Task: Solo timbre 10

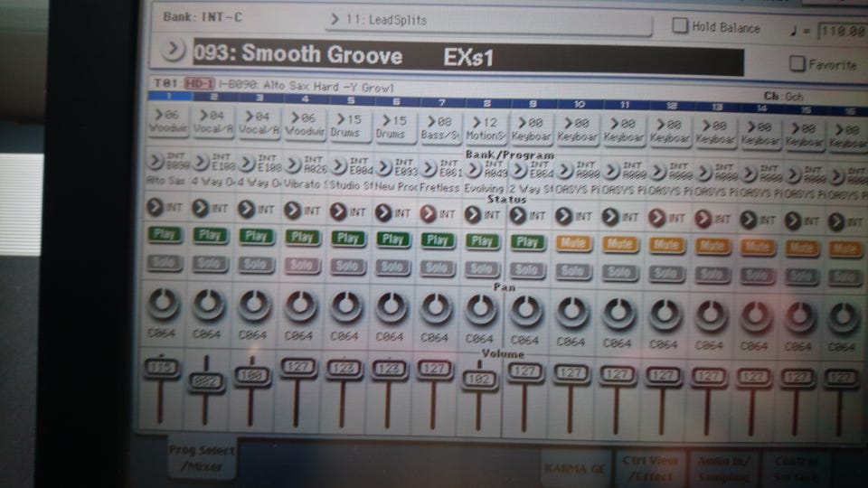Action: coord(573,271)
